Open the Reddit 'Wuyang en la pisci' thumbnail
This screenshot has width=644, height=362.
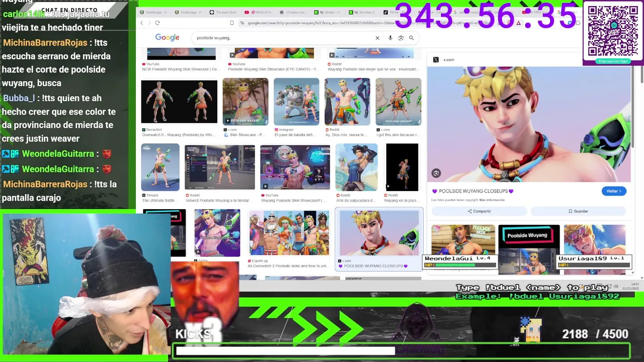[402, 167]
